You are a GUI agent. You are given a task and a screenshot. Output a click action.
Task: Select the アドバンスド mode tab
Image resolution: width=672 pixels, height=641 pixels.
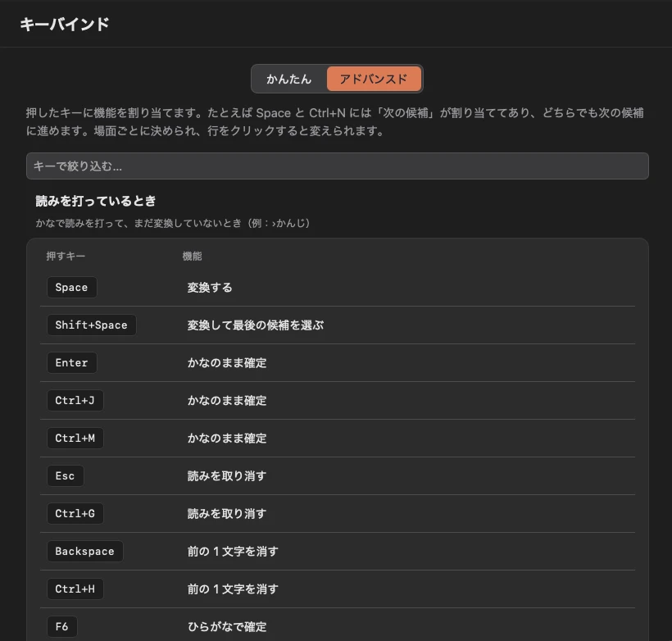(374, 79)
